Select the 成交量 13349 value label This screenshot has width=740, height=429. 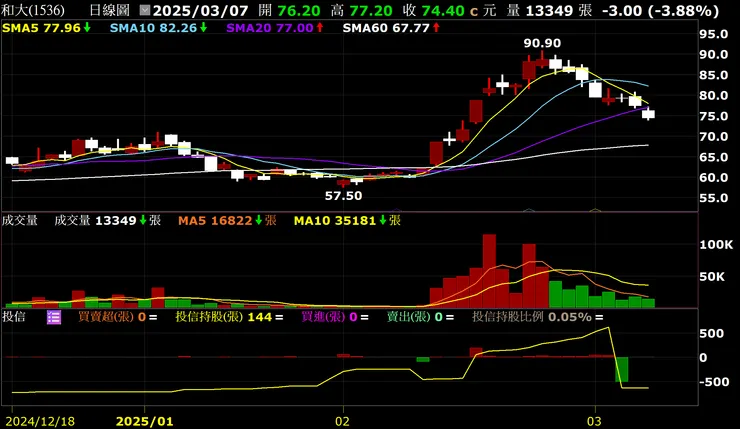pos(108,220)
